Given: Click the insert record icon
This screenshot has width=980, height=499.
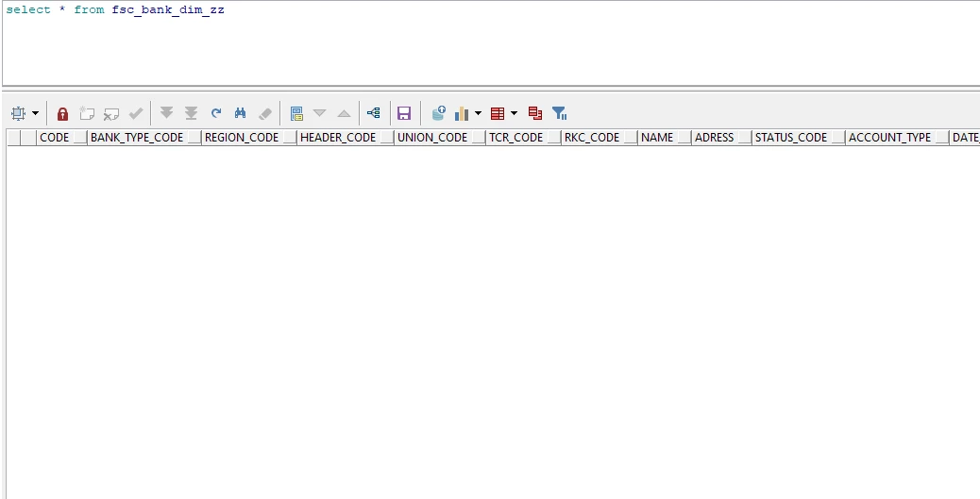Looking at the screenshot, I should 87,113.
